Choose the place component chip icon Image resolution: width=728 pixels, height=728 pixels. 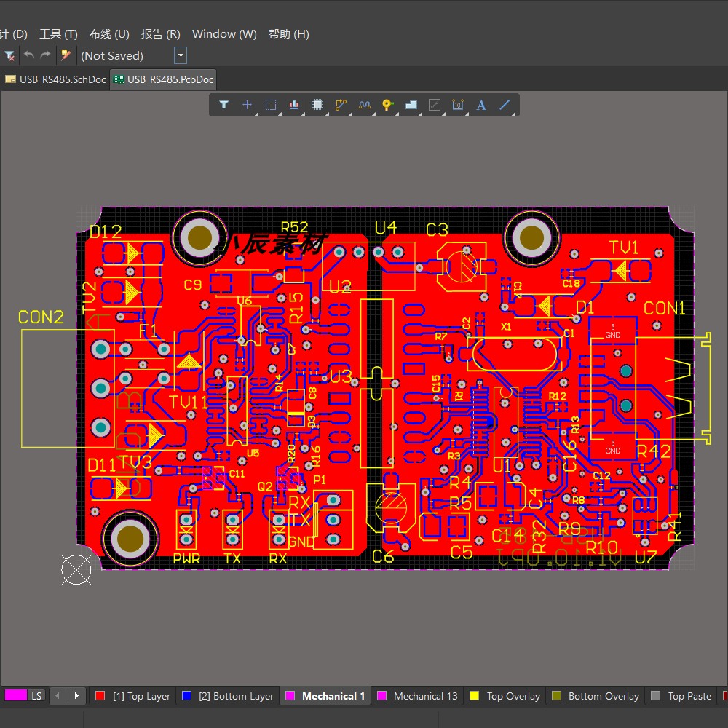(317, 105)
